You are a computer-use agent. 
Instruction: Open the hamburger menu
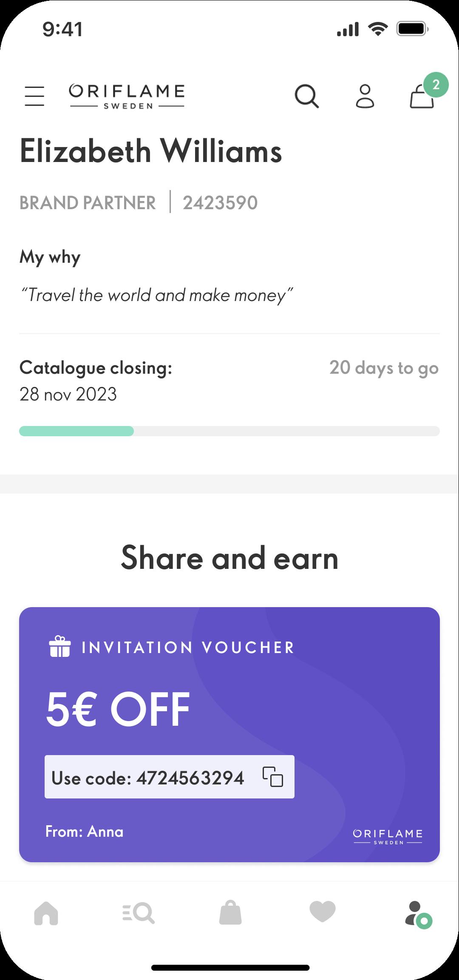(34, 96)
